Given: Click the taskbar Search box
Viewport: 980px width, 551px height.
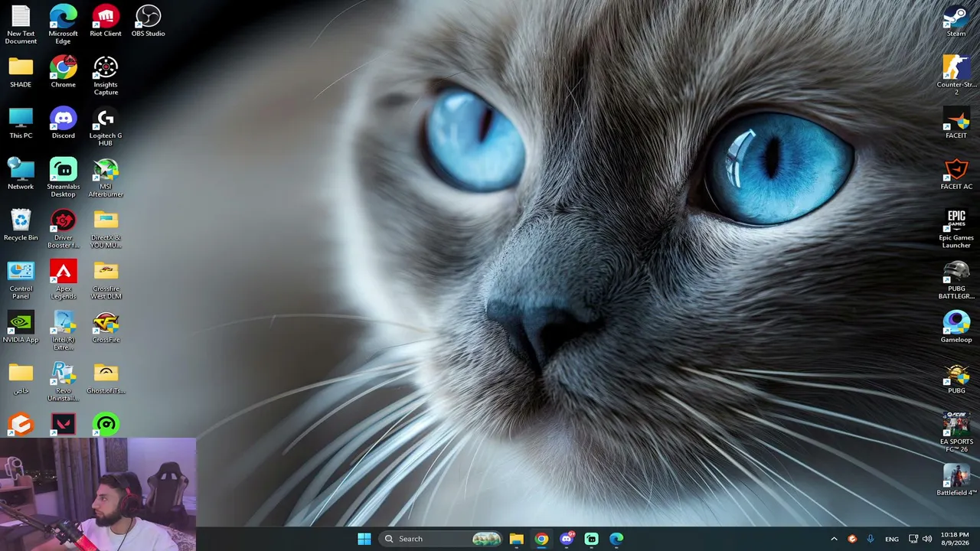Looking at the screenshot, I should (442, 539).
